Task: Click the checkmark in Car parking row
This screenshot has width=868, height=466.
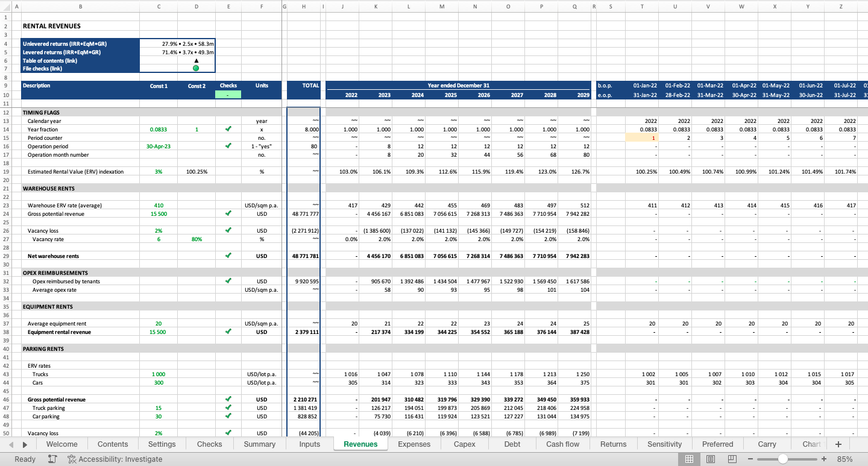Action: pos(228,416)
